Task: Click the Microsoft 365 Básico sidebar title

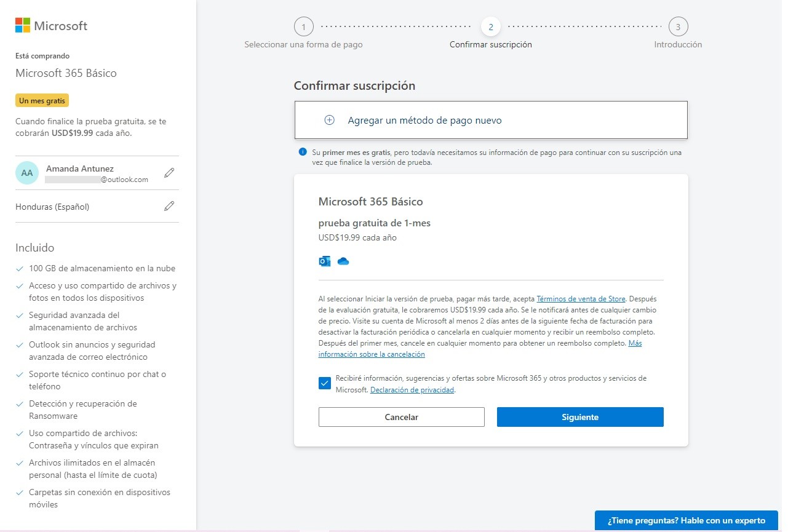Action: [x=66, y=73]
